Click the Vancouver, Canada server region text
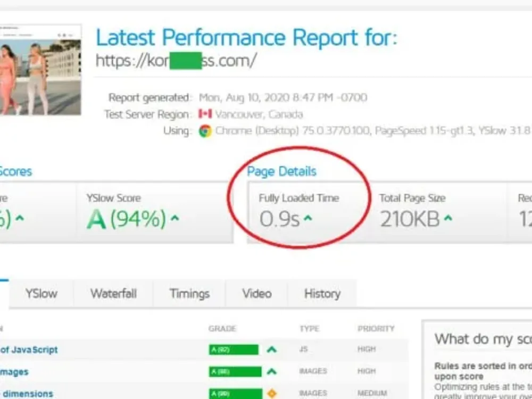This screenshot has height=399, width=532. click(259, 114)
